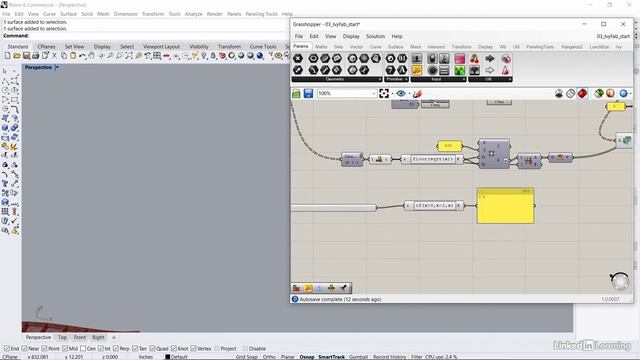640x360 pixels.
Task: Click Grasshopper red shaded preview icon
Action: point(582,93)
